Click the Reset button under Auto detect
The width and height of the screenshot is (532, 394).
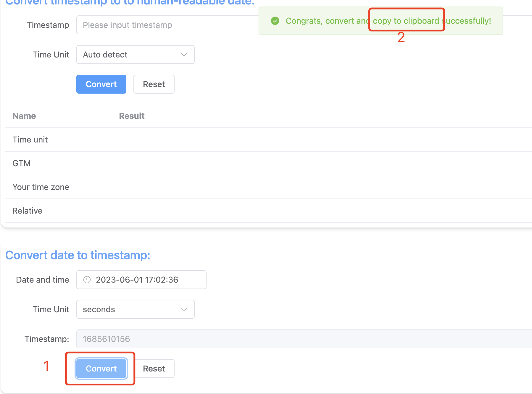tap(154, 84)
